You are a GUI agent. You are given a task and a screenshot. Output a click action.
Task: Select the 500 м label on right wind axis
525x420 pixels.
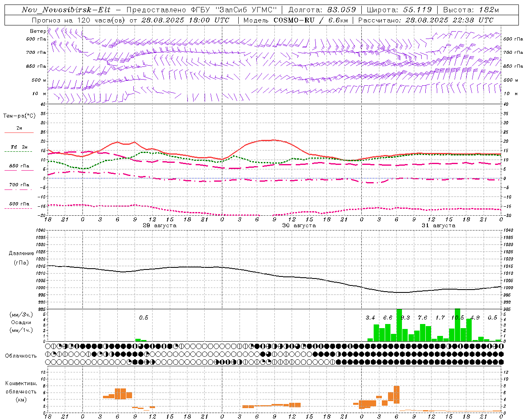tap(511, 80)
